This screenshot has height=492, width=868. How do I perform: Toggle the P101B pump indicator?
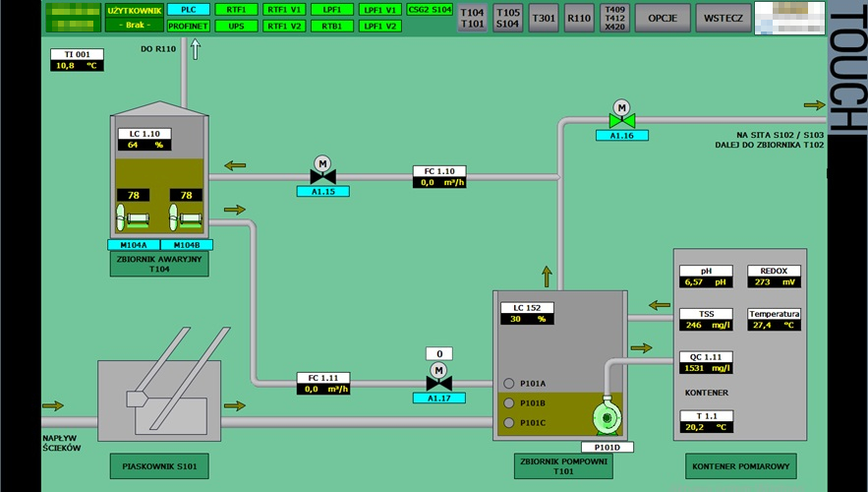508,403
